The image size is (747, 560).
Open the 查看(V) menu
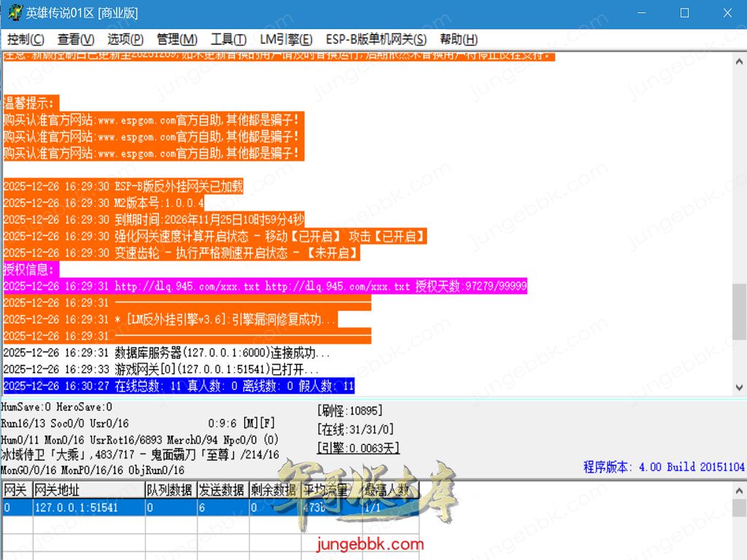(x=76, y=39)
